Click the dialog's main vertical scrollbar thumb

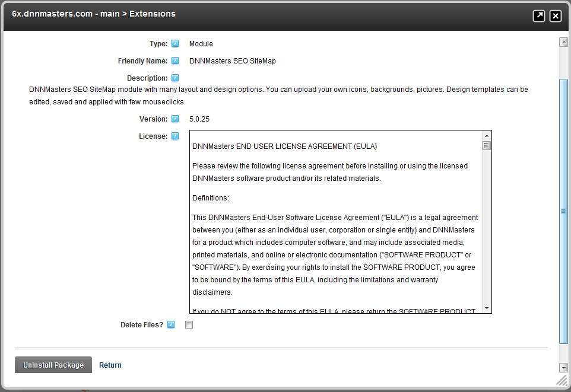coord(563,211)
